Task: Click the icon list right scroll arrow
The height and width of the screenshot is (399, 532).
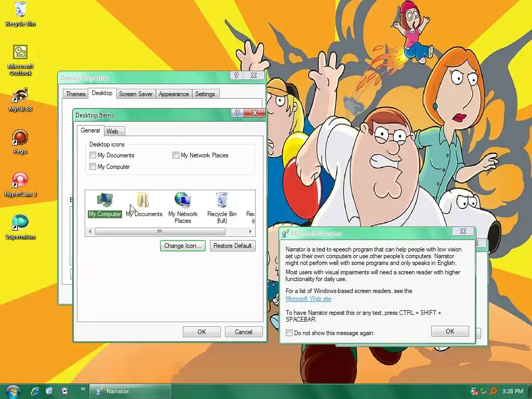Action: [x=250, y=231]
